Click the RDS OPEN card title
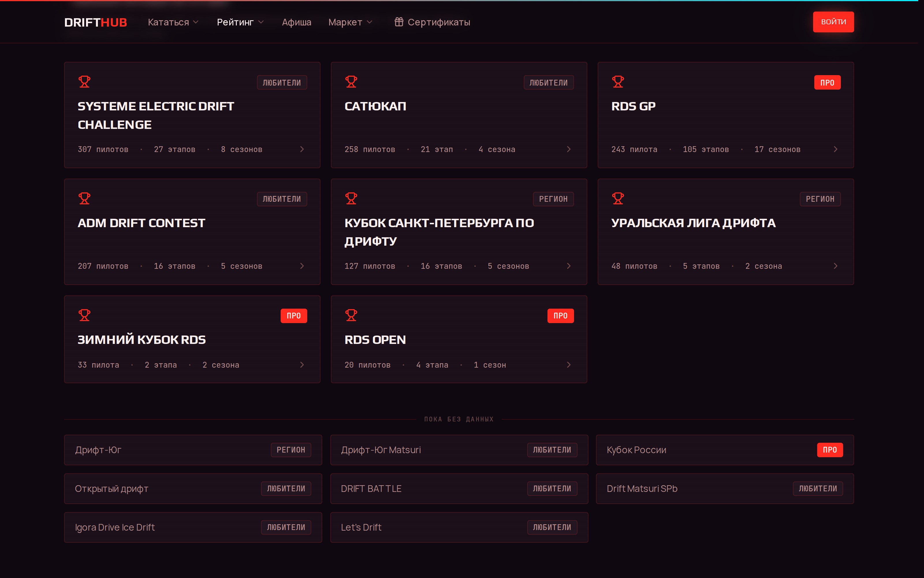Image resolution: width=924 pixels, height=578 pixels. 375,340
